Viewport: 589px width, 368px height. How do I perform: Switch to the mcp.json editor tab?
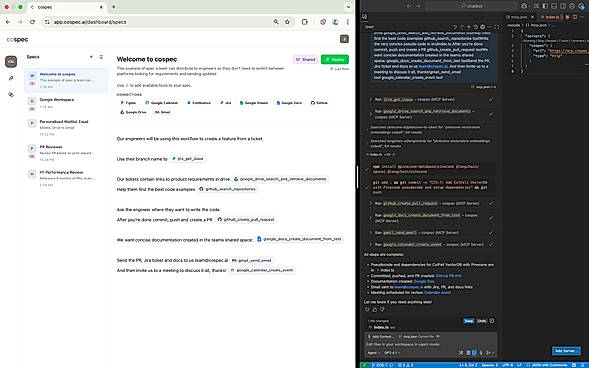[x=517, y=17]
